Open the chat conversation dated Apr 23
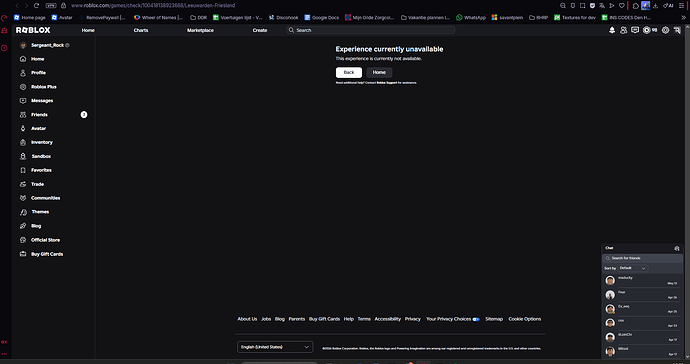690x364 pixels. pyautogui.click(x=642, y=323)
